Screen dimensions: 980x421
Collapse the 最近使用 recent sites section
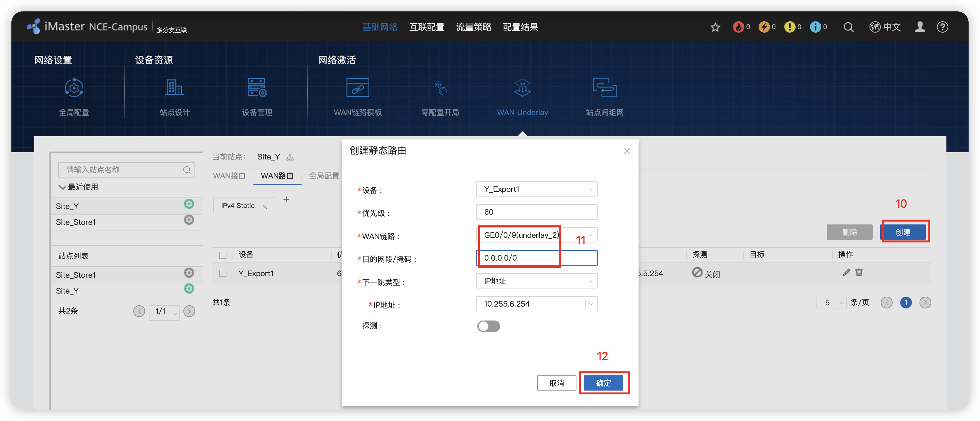62,187
